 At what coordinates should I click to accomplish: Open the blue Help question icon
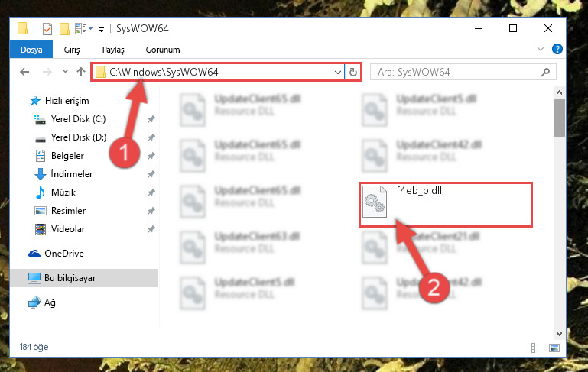pyautogui.click(x=557, y=49)
